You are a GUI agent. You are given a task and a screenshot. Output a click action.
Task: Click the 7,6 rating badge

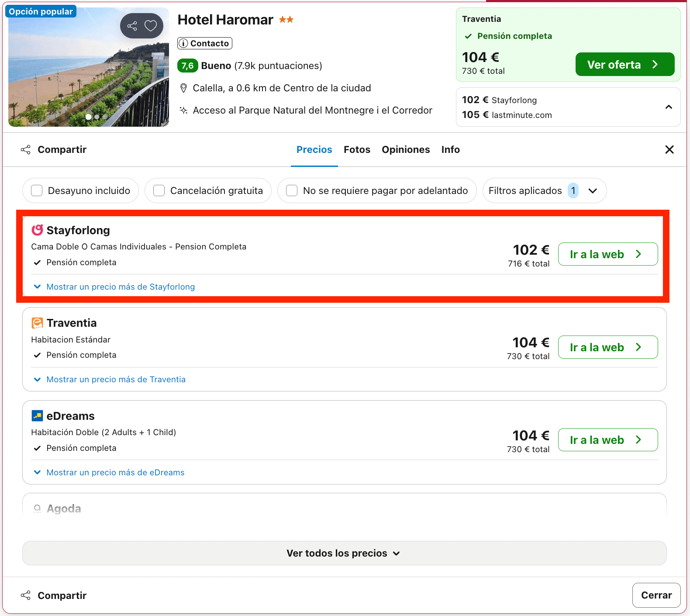188,66
